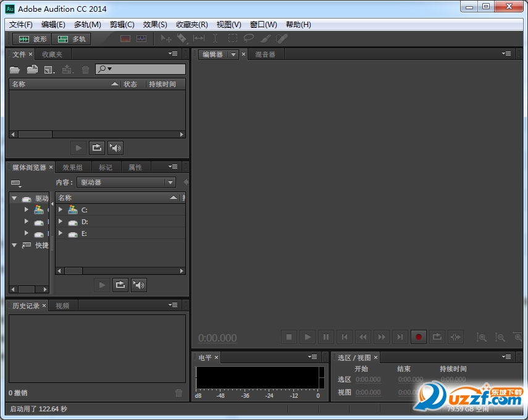This screenshot has width=528, height=420.
Task: Switch to Multitrack view button
Action: (x=72, y=39)
